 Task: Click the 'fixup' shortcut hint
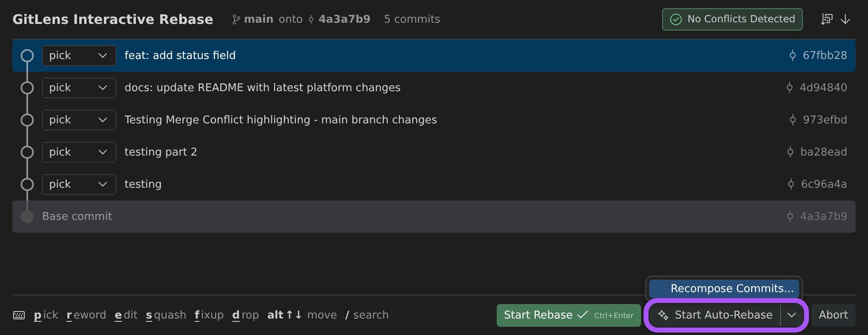(x=209, y=315)
